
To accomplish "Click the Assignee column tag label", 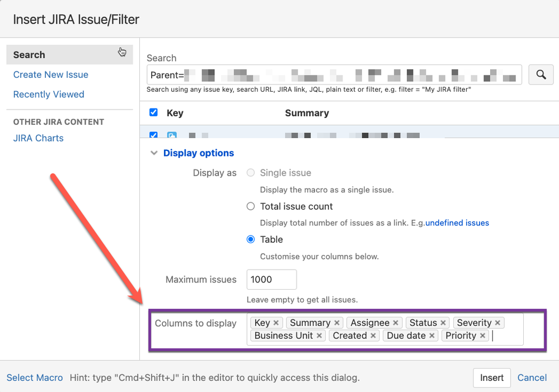I will pyautogui.click(x=370, y=323).
